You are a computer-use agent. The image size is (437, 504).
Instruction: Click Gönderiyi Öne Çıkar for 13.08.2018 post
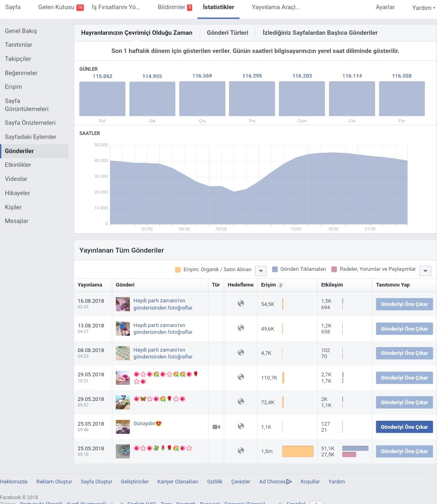(x=404, y=329)
